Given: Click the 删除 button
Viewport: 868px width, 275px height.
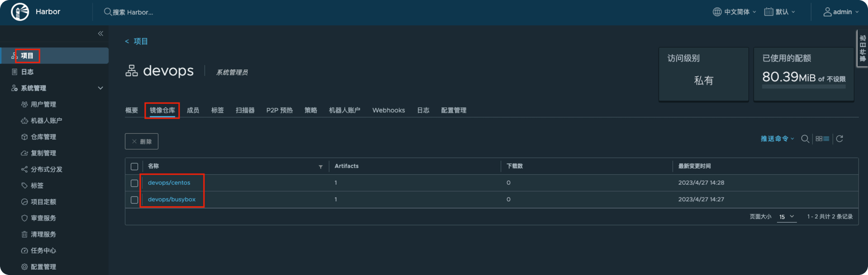Looking at the screenshot, I should tap(142, 141).
